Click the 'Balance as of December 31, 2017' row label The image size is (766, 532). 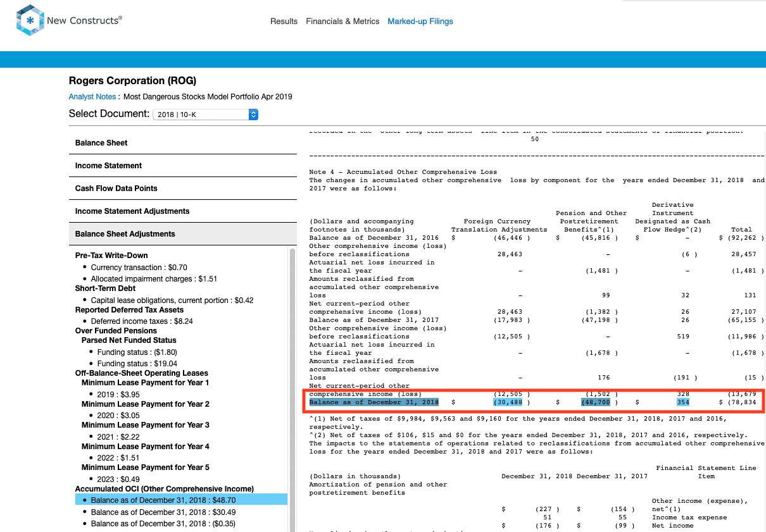click(374, 320)
